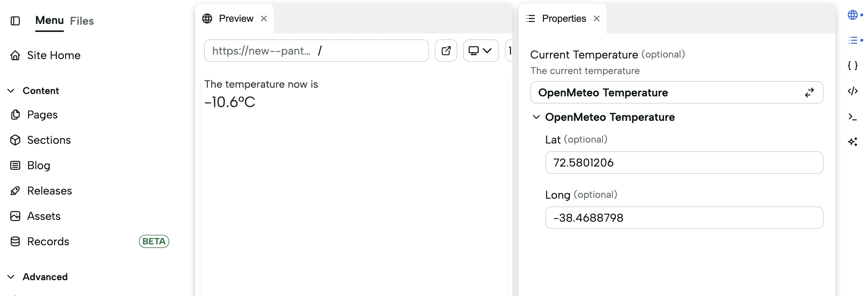Select the Releases rocket icon
This screenshot has height=296, width=868.
[15, 191]
